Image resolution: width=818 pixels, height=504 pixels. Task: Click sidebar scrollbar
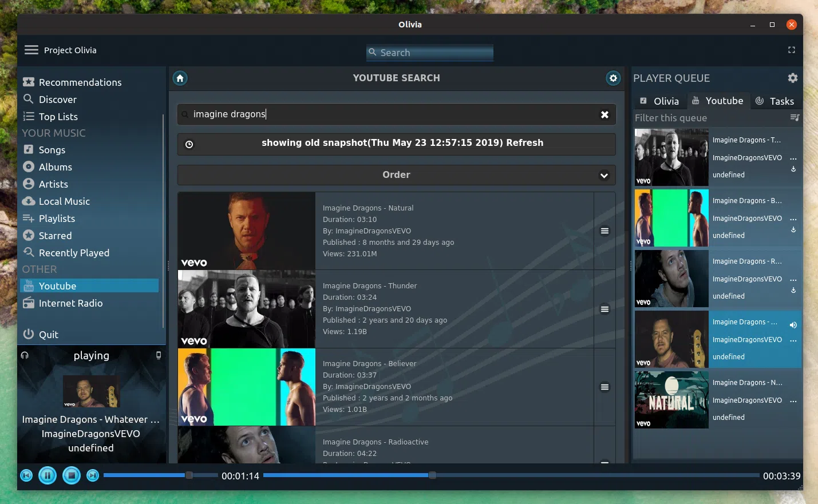[164, 221]
